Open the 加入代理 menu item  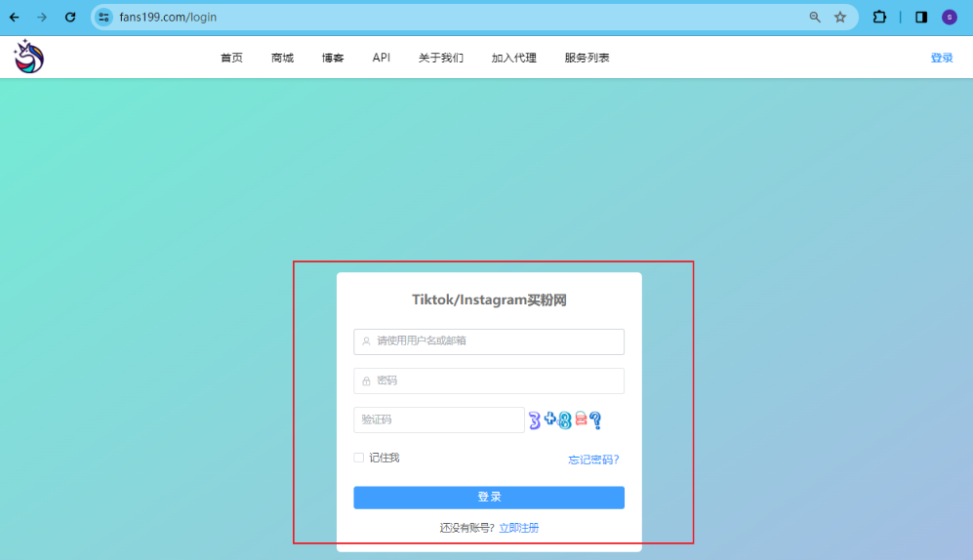click(513, 58)
